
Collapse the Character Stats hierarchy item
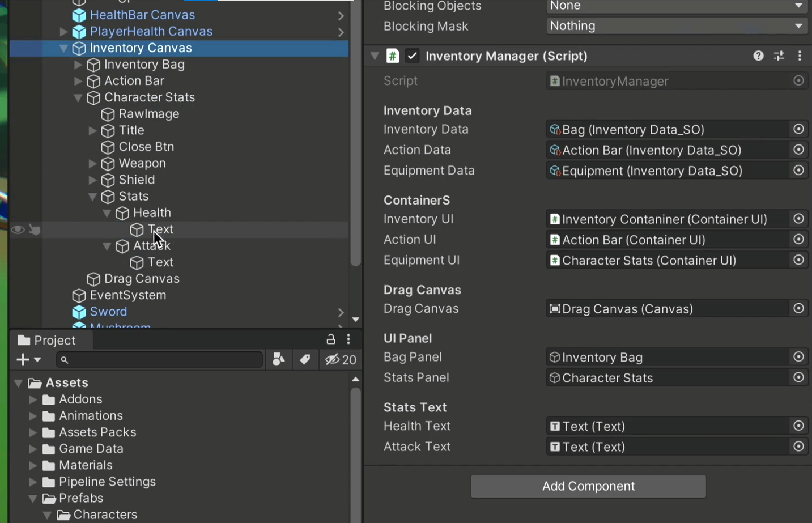click(78, 97)
